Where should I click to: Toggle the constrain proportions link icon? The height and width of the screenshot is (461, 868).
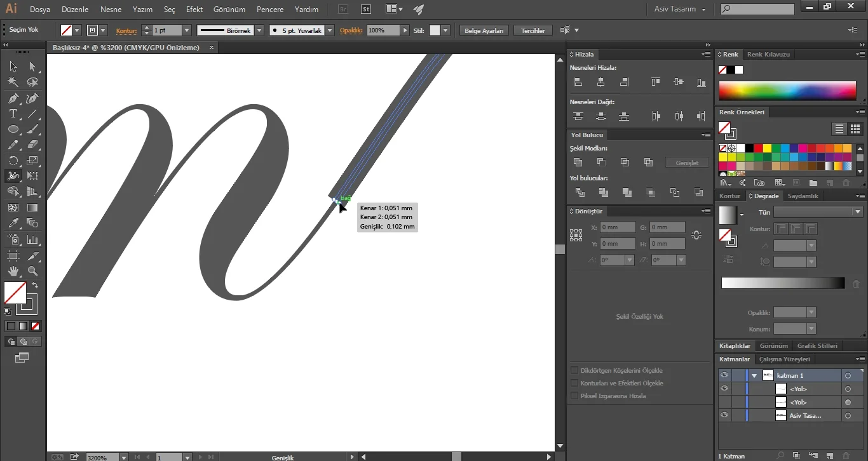click(x=696, y=235)
